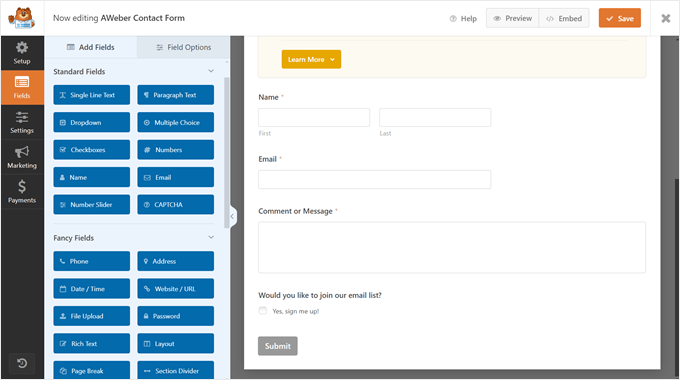Click the 'Comment or Message' field label

point(295,211)
